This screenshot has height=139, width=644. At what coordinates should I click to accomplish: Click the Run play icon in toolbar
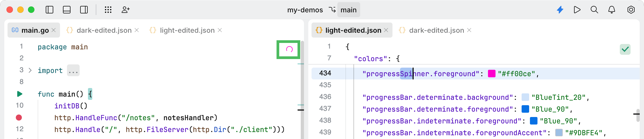click(577, 10)
